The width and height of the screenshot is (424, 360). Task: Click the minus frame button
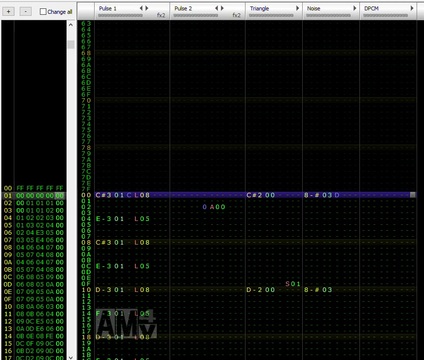click(x=25, y=11)
